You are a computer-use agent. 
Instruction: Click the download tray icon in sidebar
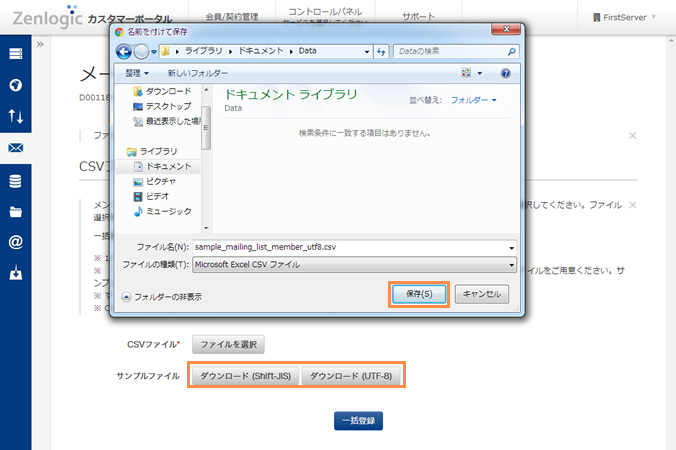[x=16, y=272]
